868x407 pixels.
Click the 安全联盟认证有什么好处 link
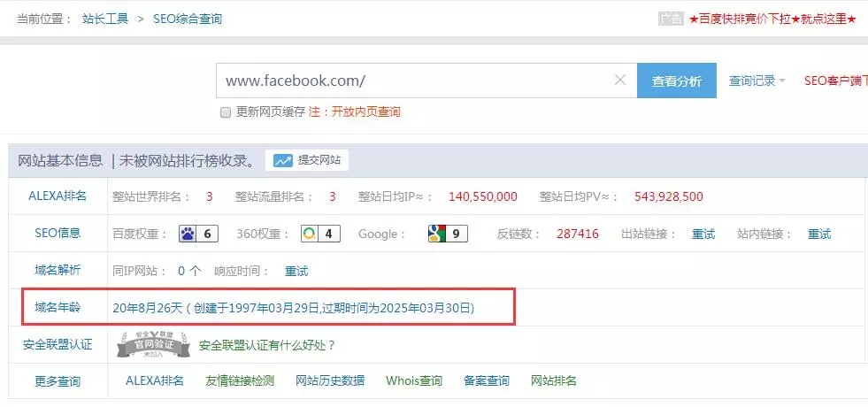(x=267, y=345)
